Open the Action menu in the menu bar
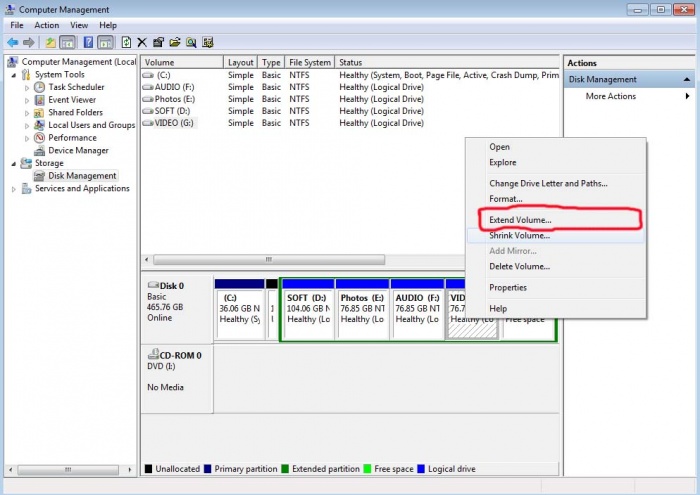700x495 pixels. pos(46,25)
